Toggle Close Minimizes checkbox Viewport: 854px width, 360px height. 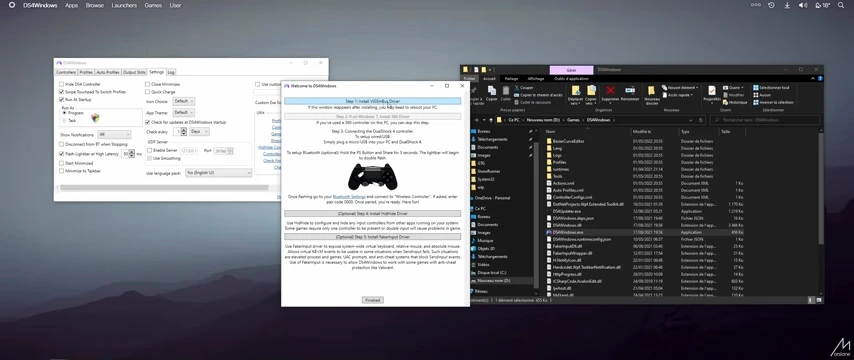point(148,84)
